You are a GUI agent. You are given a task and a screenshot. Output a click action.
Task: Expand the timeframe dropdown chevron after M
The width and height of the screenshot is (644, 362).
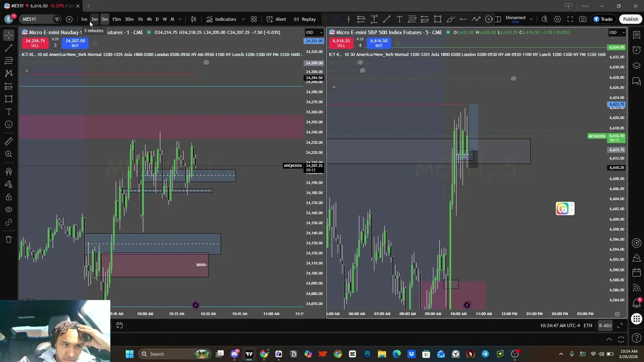pyautogui.click(x=180, y=19)
